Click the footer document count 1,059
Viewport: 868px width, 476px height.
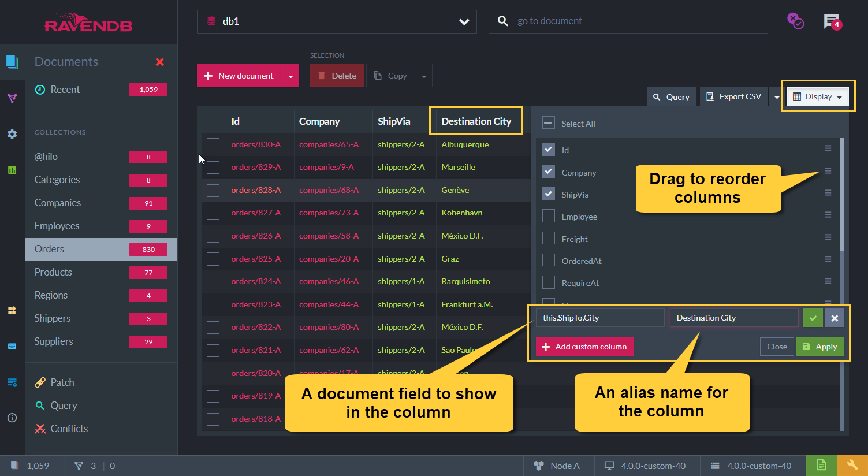(x=30, y=466)
